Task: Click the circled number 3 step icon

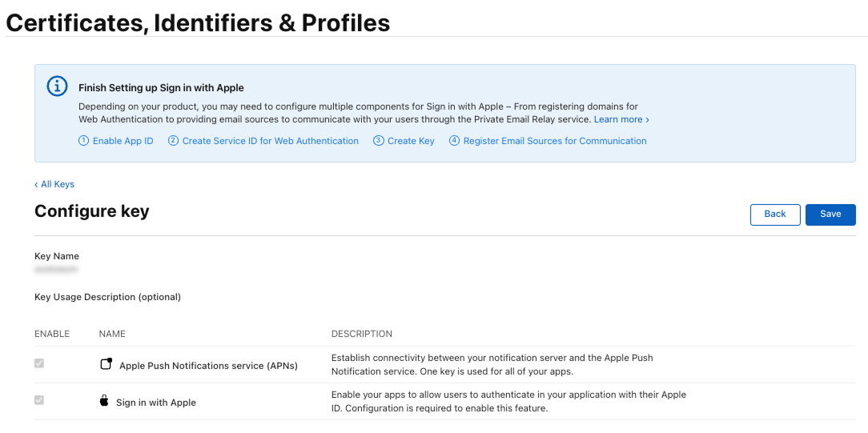Action: click(x=378, y=141)
